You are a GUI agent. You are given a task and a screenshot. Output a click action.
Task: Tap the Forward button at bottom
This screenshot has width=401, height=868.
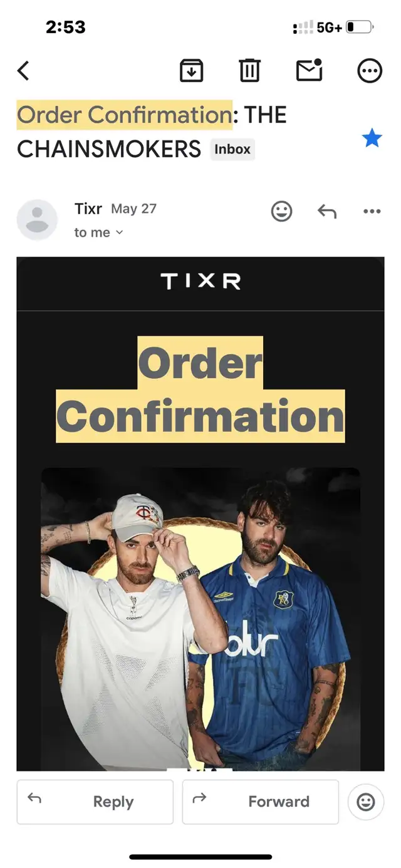(x=261, y=802)
